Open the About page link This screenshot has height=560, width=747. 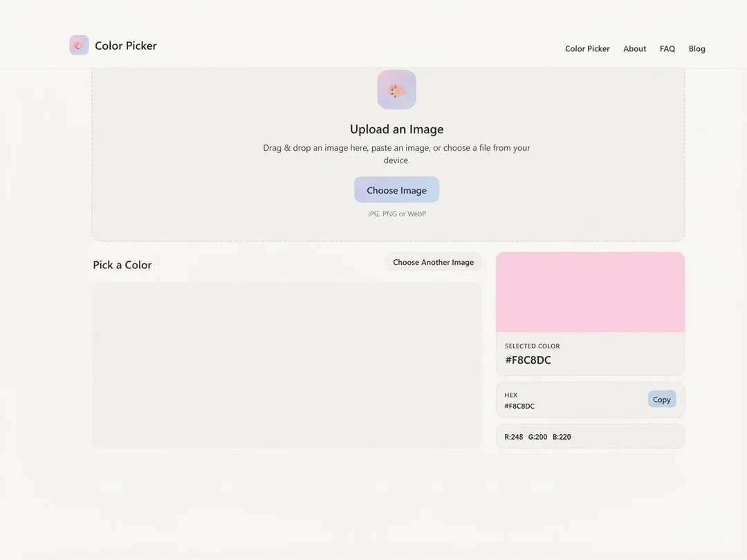pos(634,48)
